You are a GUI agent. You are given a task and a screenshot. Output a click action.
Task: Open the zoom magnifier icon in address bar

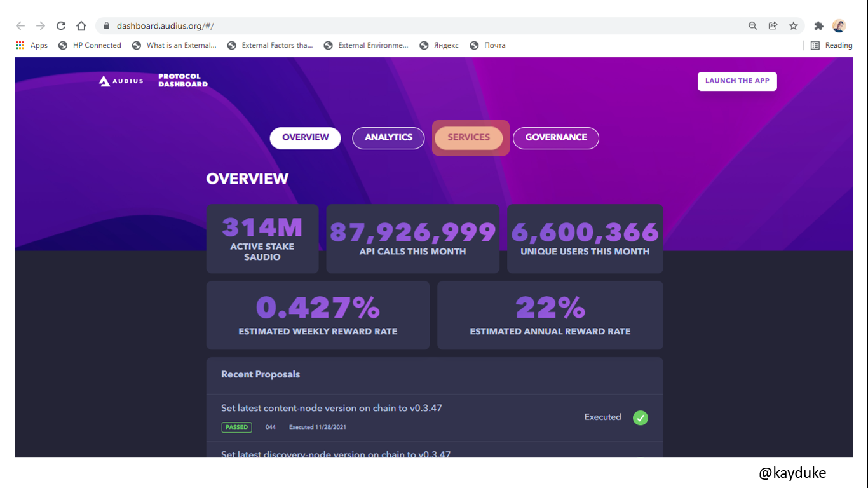tap(753, 26)
